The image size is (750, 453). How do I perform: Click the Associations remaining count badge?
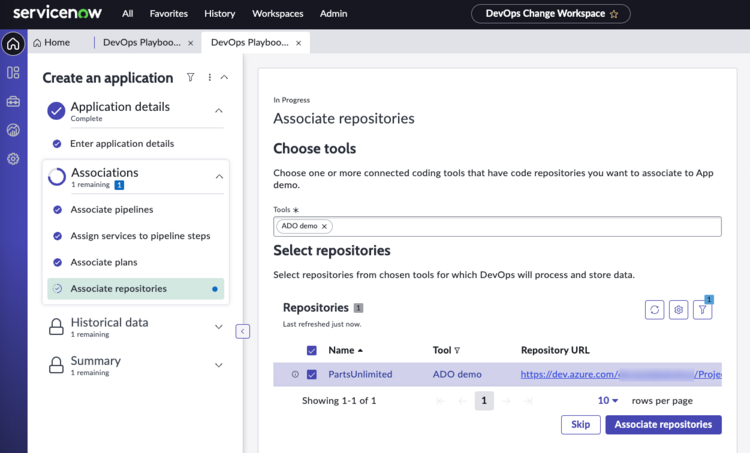tap(119, 185)
